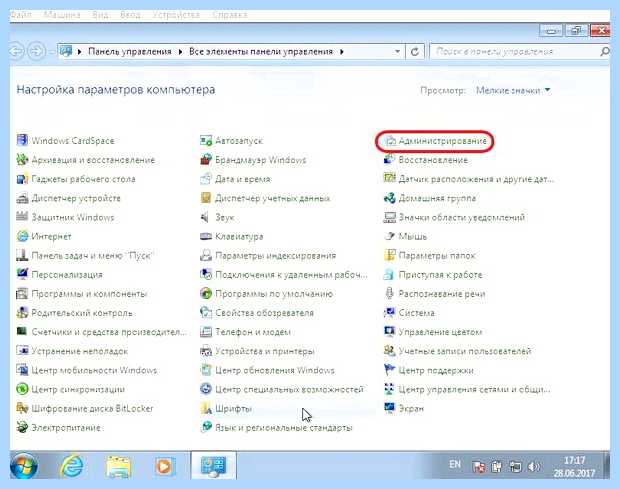620x489 pixels.
Task: Expand the address bar history dropdown
Action: coord(397,52)
